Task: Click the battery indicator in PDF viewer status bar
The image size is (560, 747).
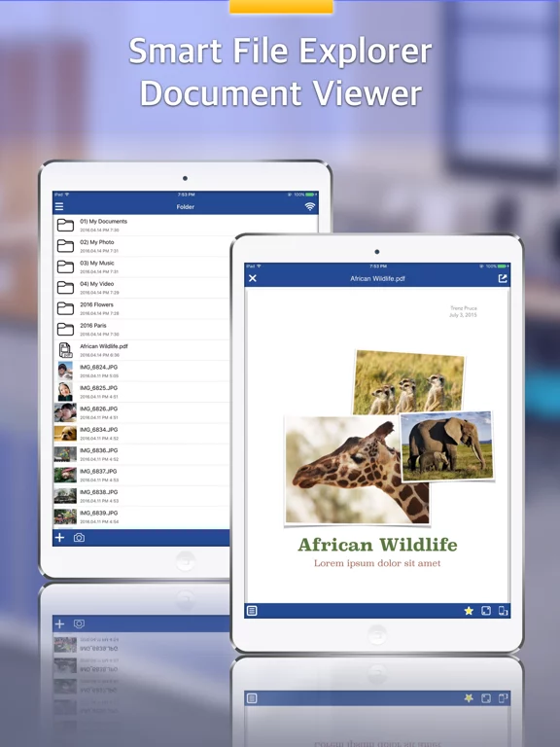Action: click(504, 266)
